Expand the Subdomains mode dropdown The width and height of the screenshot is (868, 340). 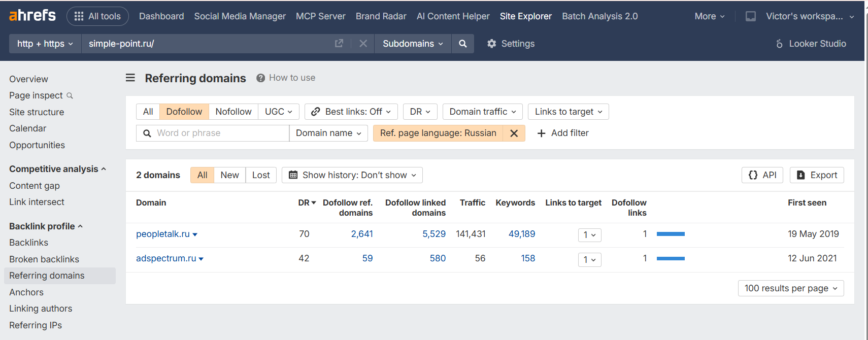coord(413,44)
